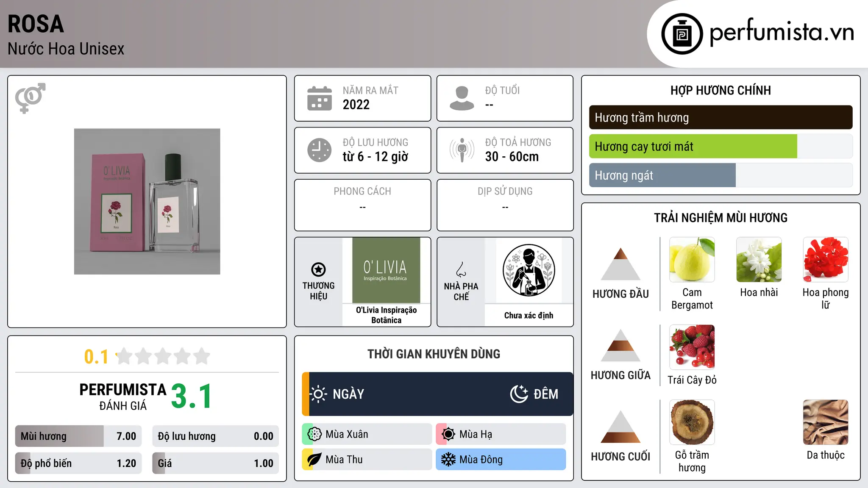The height and width of the screenshot is (488, 868).
Task: Click the O'Livia Inspiração Botânica brand name
Action: tap(386, 315)
